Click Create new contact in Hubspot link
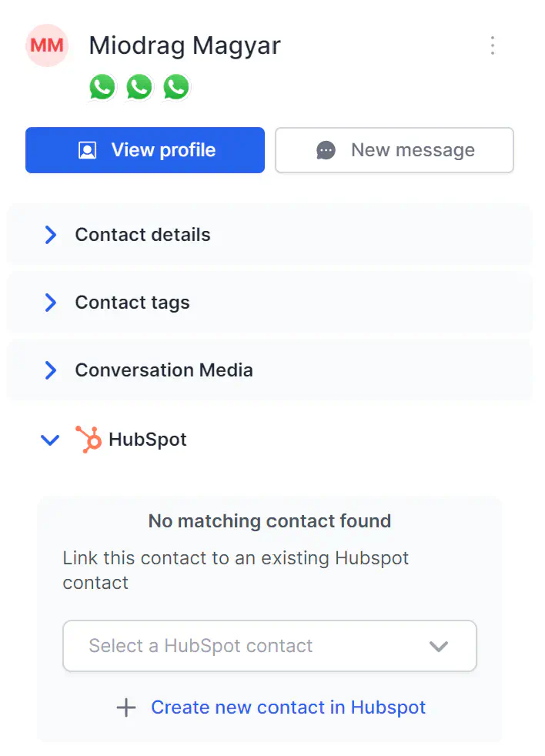The width and height of the screenshot is (545, 756). coord(288,707)
